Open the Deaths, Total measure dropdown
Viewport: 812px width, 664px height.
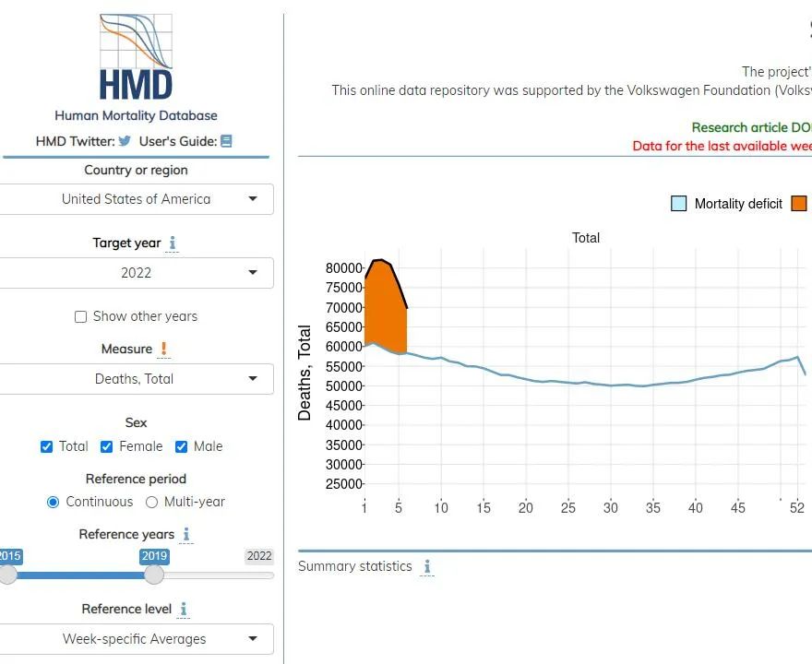coord(136,379)
